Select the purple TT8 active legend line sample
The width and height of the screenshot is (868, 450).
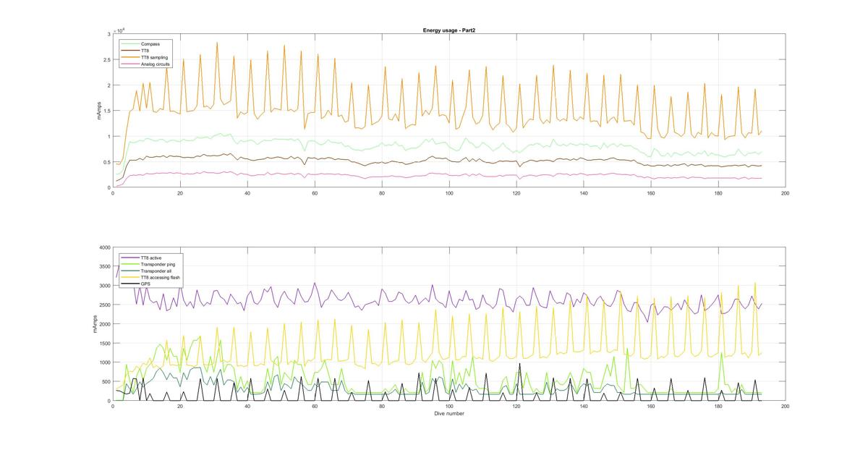(130, 258)
